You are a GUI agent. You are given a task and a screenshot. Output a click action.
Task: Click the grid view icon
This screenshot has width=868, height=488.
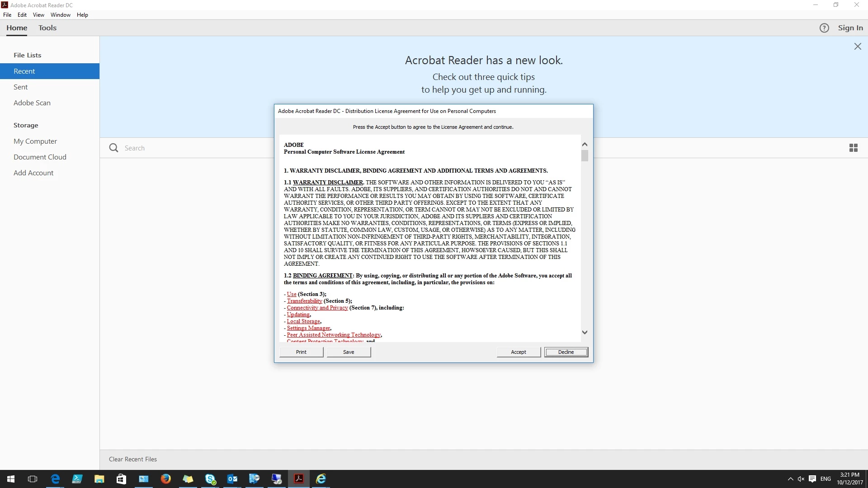click(853, 148)
